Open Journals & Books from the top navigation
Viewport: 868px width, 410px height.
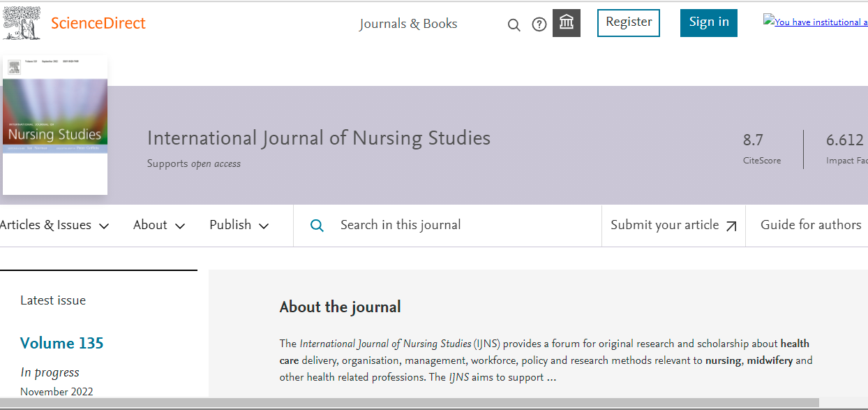pyautogui.click(x=408, y=24)
